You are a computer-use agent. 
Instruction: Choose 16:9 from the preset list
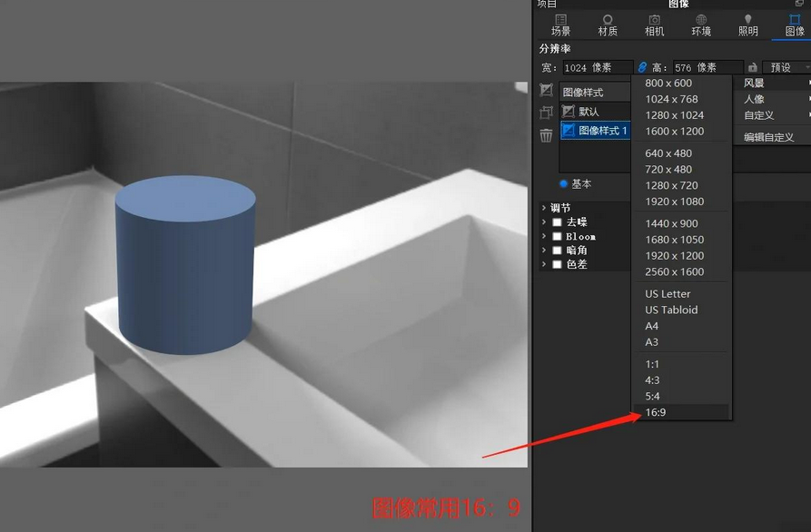(656, 412)
